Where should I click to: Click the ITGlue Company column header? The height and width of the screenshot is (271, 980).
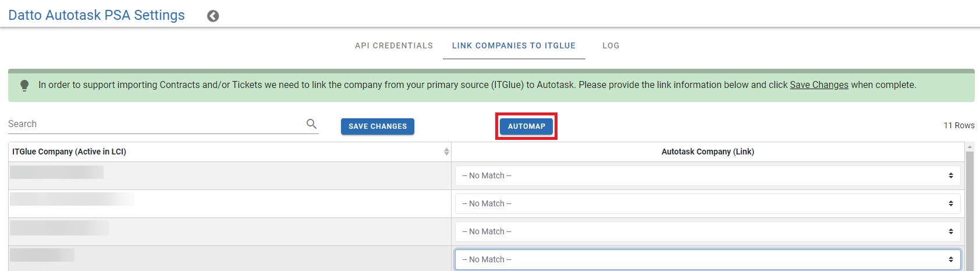(69, 152)
